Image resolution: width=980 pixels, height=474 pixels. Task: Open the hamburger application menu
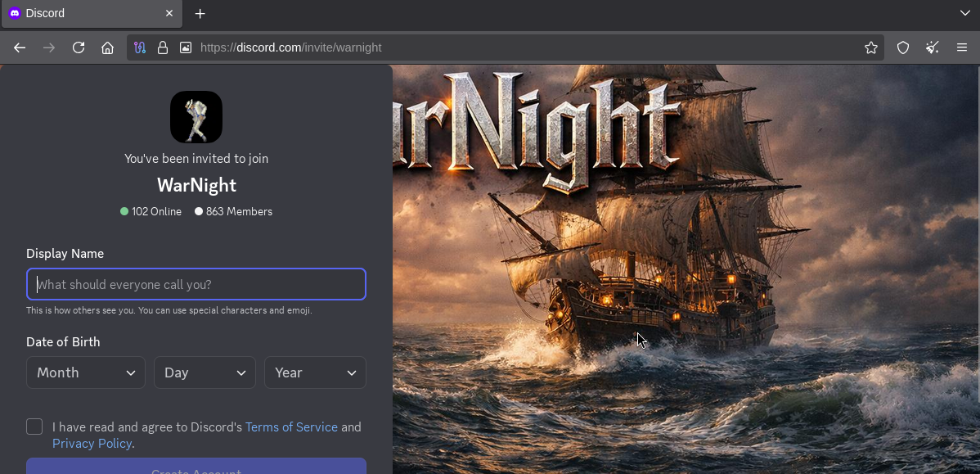(962, 47)
